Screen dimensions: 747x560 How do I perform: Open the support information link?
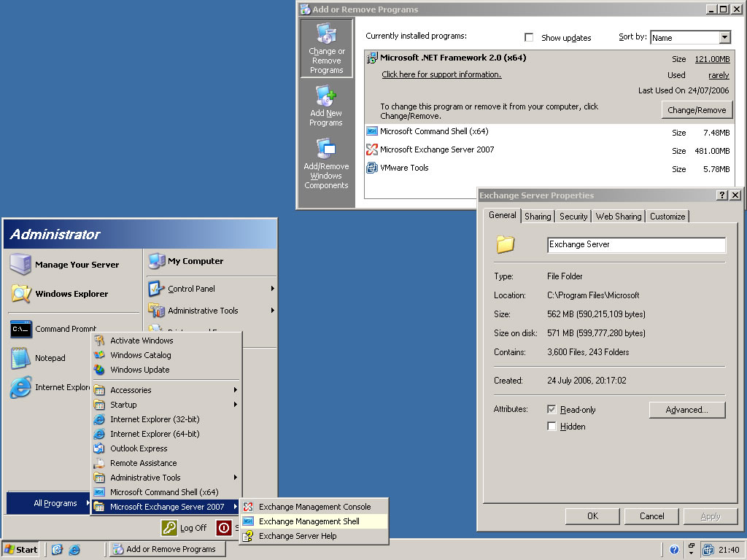point(441,74)
